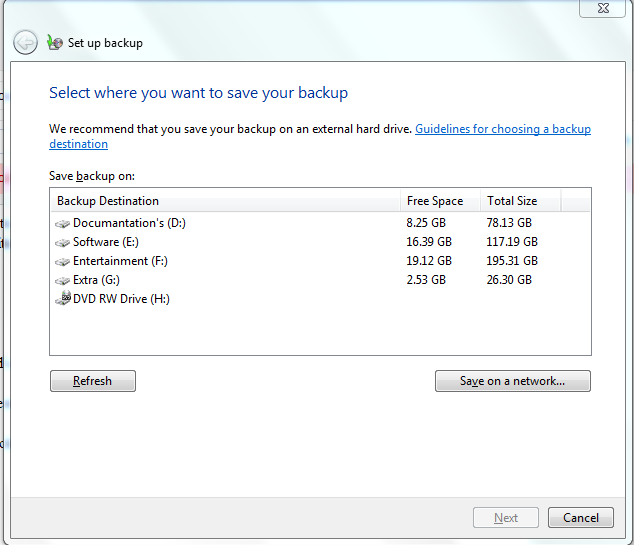Image resolution: width=634 pixels, height=545 pixels.
Task: Click the Documantation's (D:) drive icon
Action: [x=62, y=224]
